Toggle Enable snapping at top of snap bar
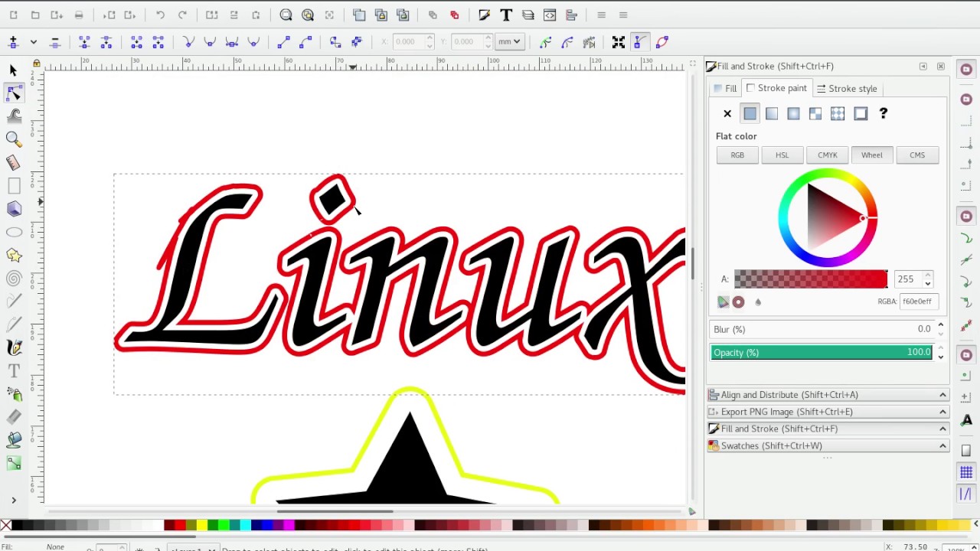Screen dimensions: 980x551 click(x=966, y=70)
